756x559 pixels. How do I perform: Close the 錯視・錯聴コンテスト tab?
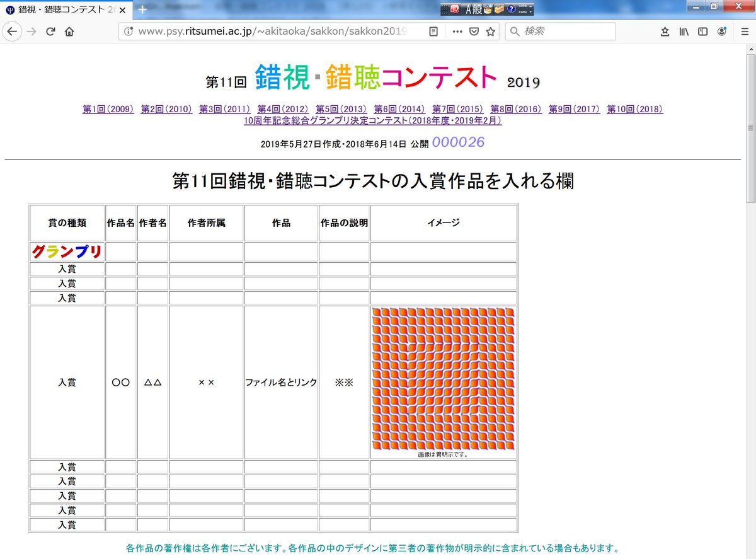click(122, 10)
